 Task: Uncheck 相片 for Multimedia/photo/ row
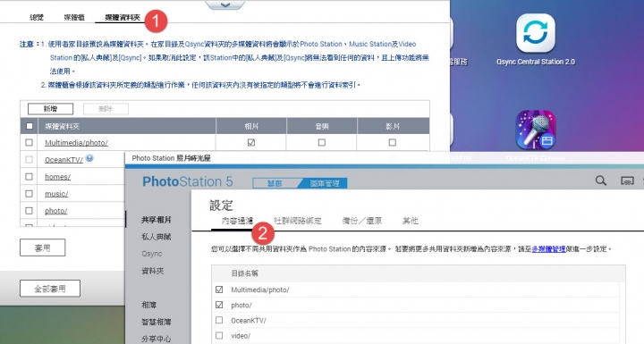(251, 142)
